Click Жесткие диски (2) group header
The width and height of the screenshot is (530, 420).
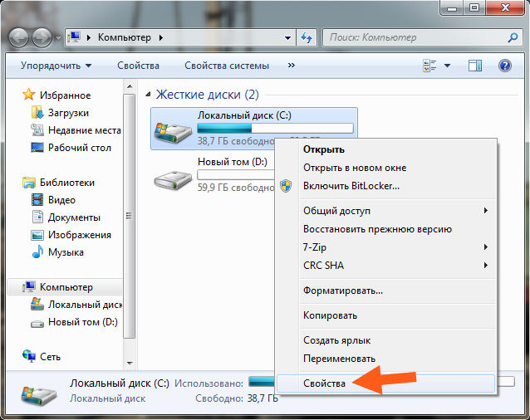tap(207, 95)
